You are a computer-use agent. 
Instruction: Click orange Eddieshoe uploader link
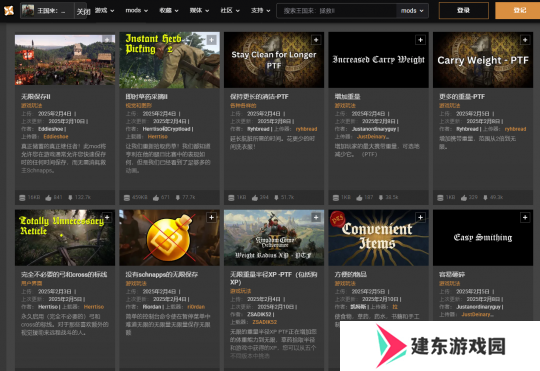click(x=56, y=137)
